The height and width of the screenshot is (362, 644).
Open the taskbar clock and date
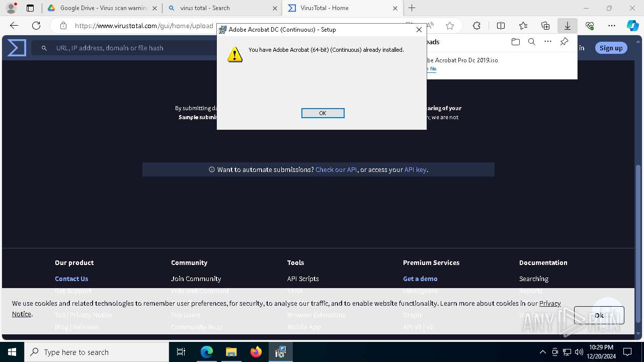[601, 352]
